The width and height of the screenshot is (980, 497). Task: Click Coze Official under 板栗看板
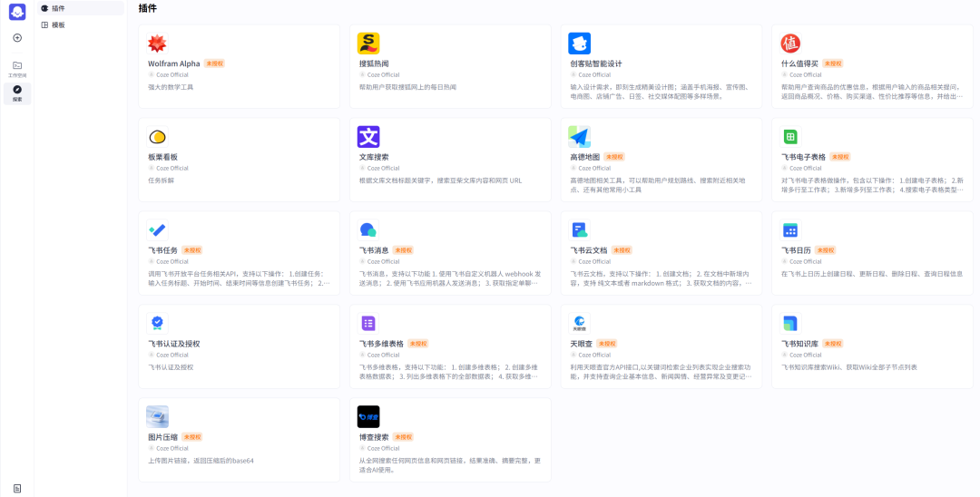[x=171, y=168]
